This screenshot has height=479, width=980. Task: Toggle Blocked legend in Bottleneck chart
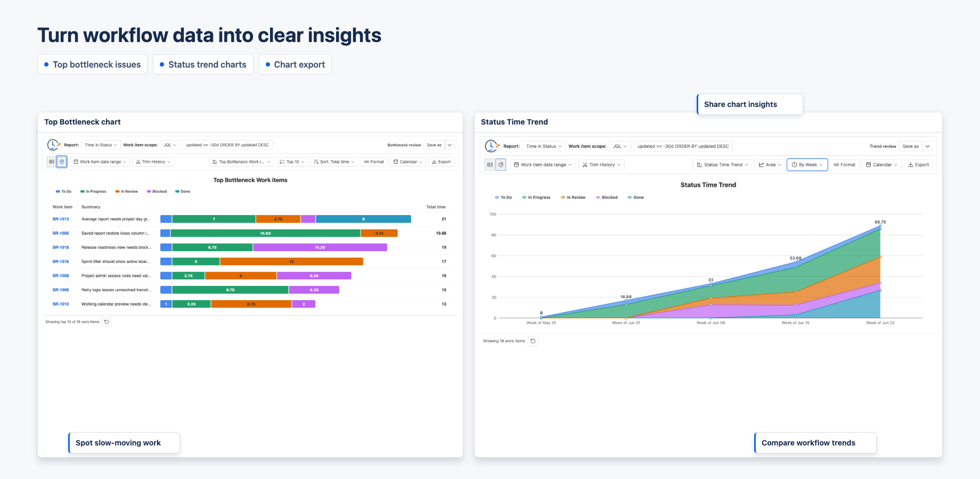[157, 192]
